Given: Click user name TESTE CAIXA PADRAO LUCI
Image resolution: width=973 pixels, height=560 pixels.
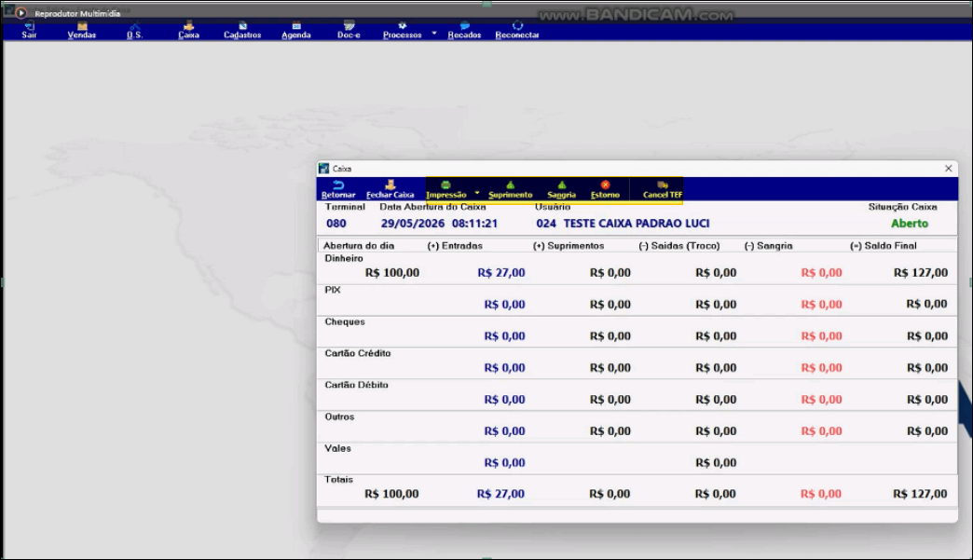Looking at the screenshot, I should [637, 224].
